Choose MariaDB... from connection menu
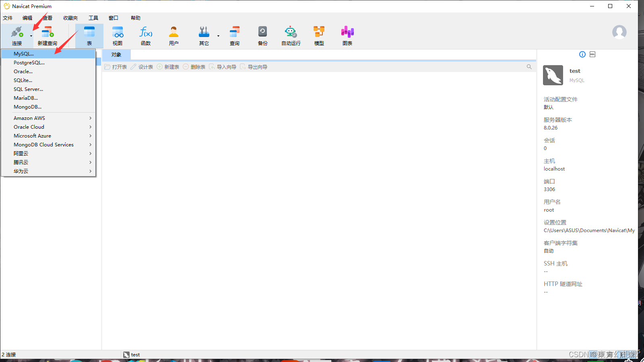This screenshot has width=644, height=362. pyautogui.click(x=48, y=98)
